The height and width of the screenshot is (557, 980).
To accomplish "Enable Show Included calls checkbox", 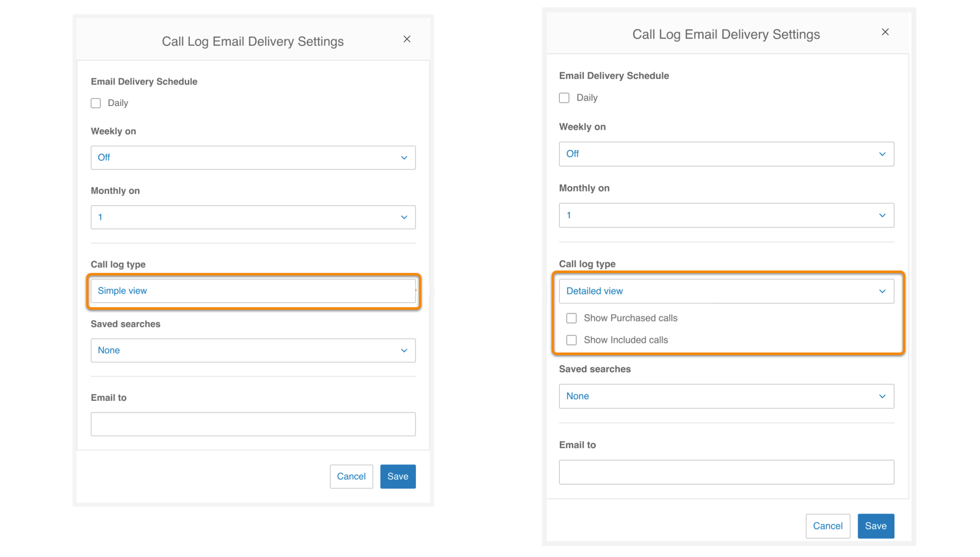I will click(571, 340).
